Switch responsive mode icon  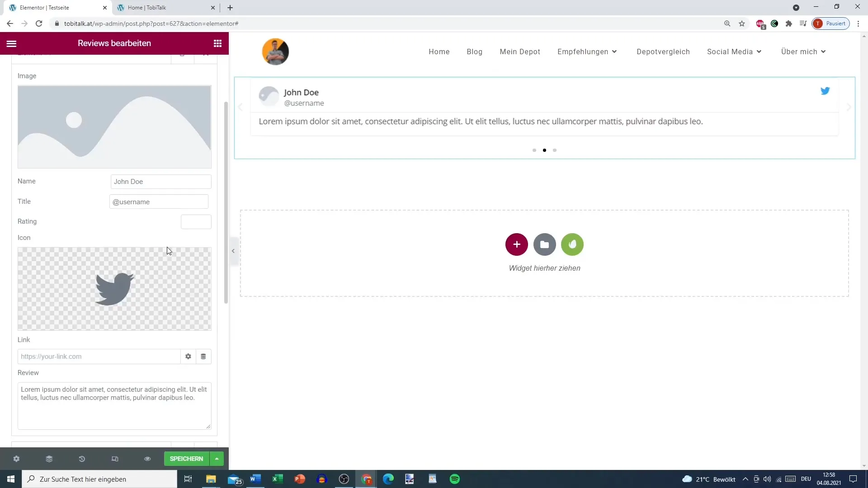115,459
